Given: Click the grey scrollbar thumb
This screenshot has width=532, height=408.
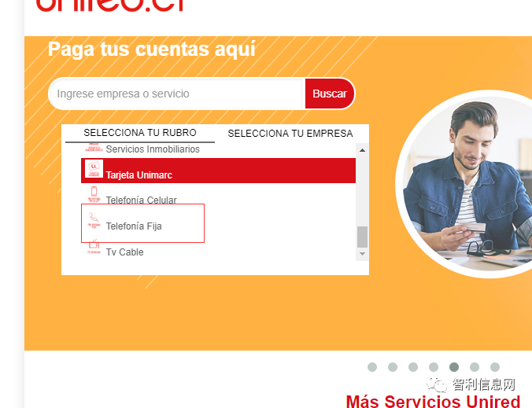Looking at the screenshot, I should pyautogui.click(x=362, y=237).
